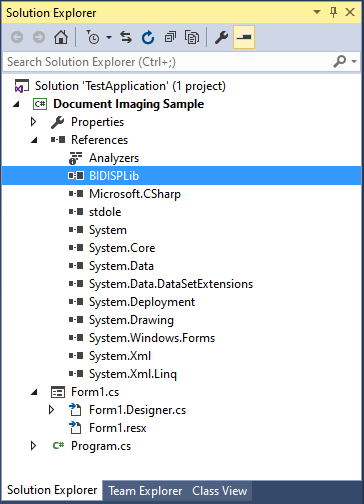The image size is (364, 504).
Task: Open Properties wrench icon in toolbar
Action: click(221, 37)
